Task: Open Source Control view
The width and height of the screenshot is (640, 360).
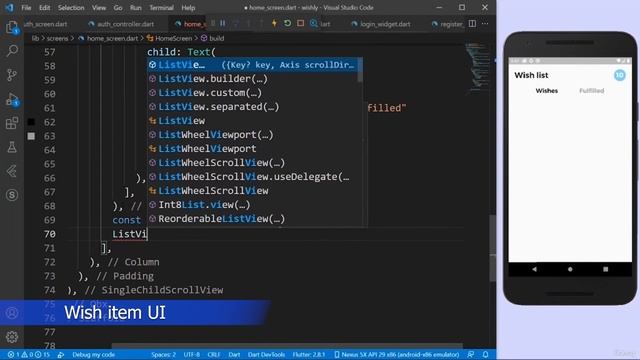Action: point(12,75)
